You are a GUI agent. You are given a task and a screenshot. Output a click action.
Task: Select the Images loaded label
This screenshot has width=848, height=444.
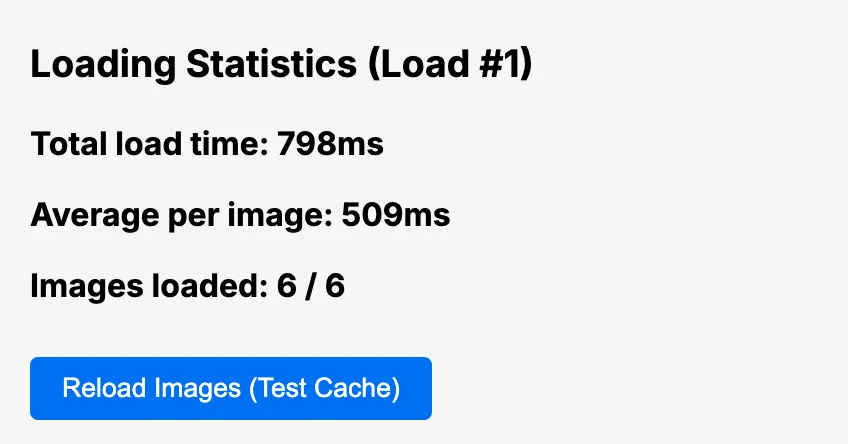(142, 286)
